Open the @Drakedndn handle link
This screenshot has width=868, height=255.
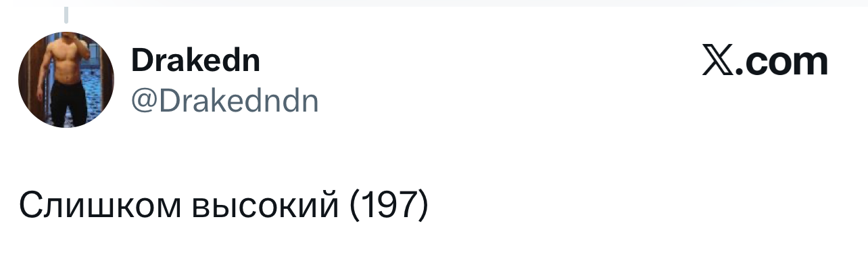coord(224,101)
